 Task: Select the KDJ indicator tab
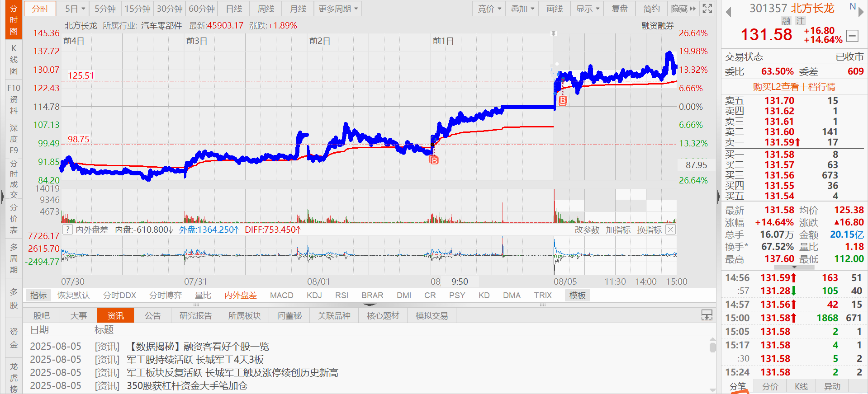tap(314, 295)
